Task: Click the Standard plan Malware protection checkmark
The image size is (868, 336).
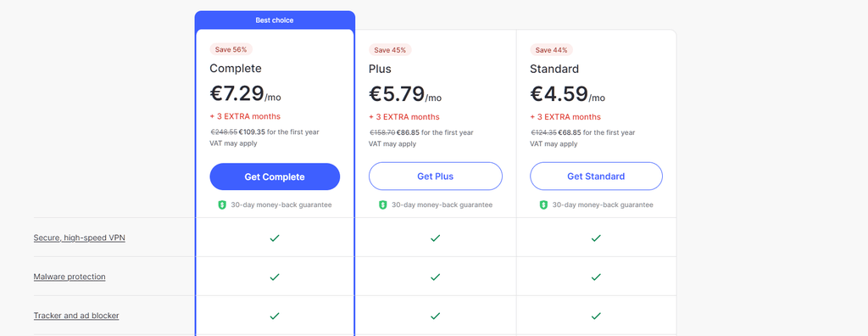Action: 596,277
